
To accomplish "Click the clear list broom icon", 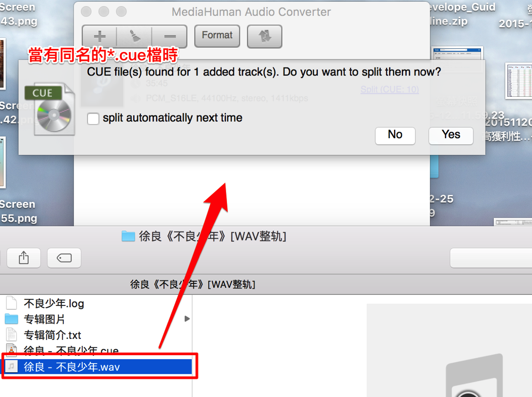I will coord(135,36).
